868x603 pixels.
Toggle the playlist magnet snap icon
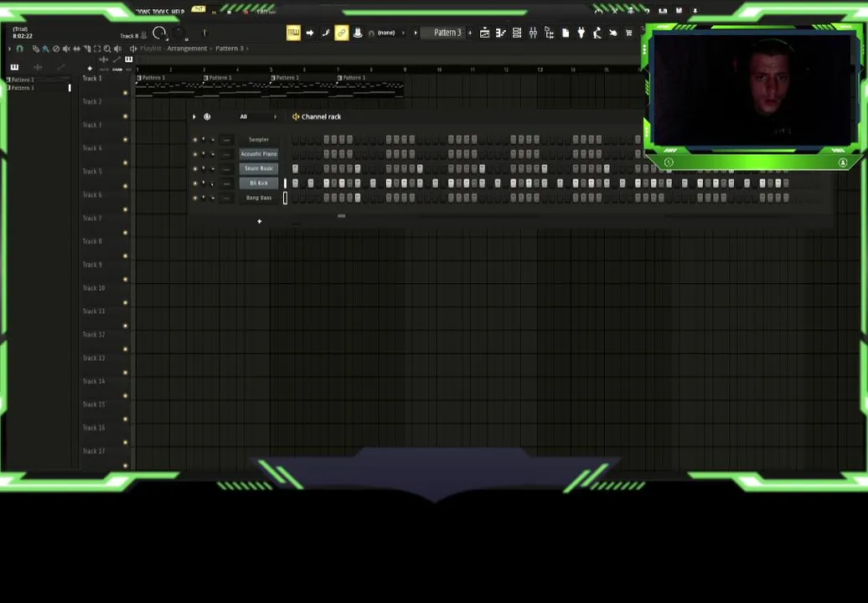[20, 49]
